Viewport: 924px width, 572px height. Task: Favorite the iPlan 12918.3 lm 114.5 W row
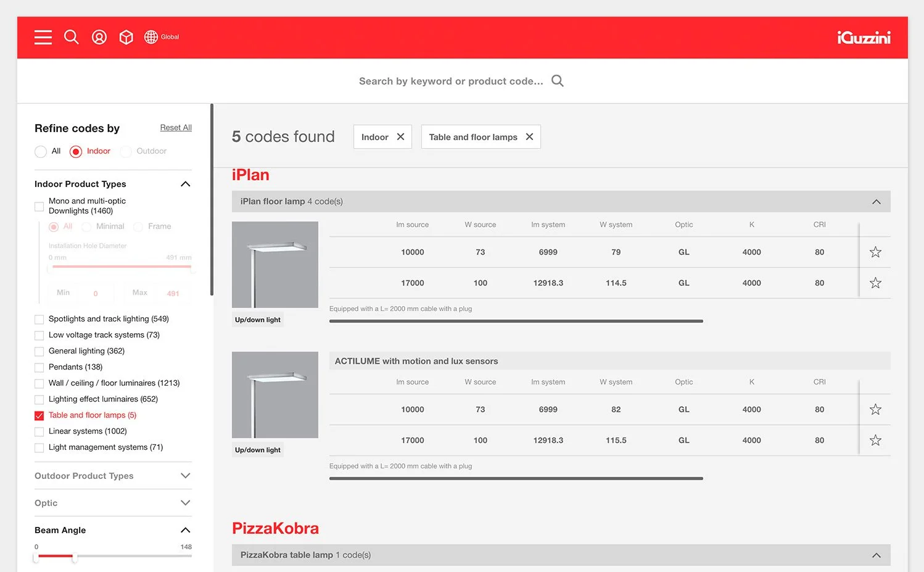tap(875, 283)
